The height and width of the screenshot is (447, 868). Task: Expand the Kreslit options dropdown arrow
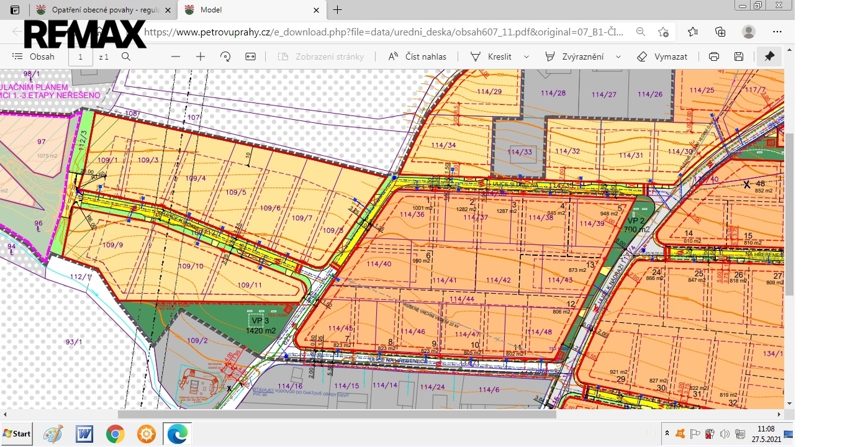tap(527, 56)
